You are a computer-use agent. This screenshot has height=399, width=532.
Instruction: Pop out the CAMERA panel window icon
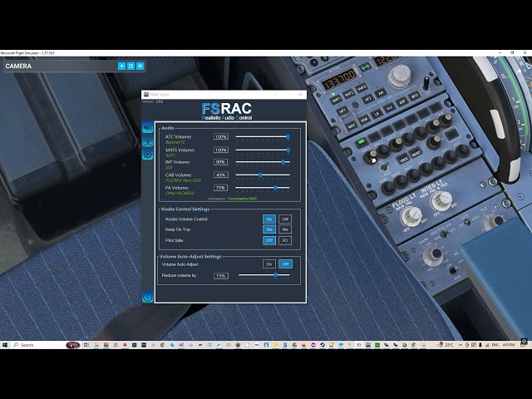(131, 66)
